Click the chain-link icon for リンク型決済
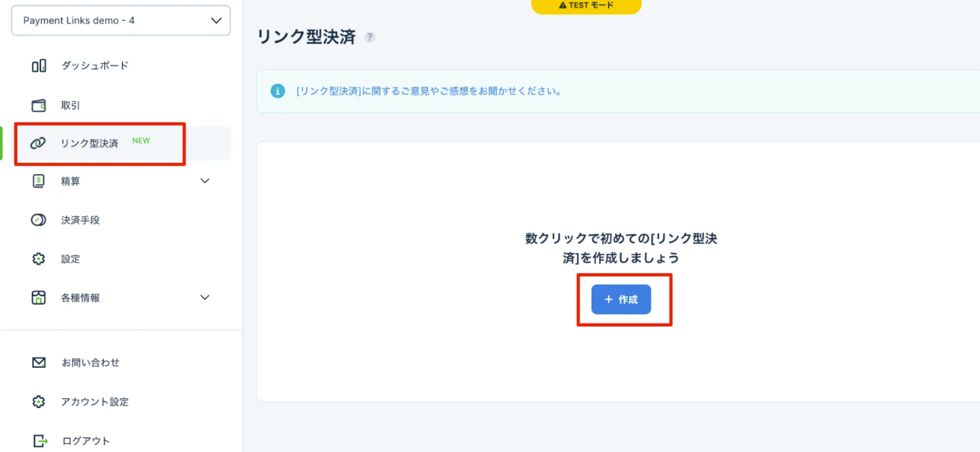 [38, 143]
